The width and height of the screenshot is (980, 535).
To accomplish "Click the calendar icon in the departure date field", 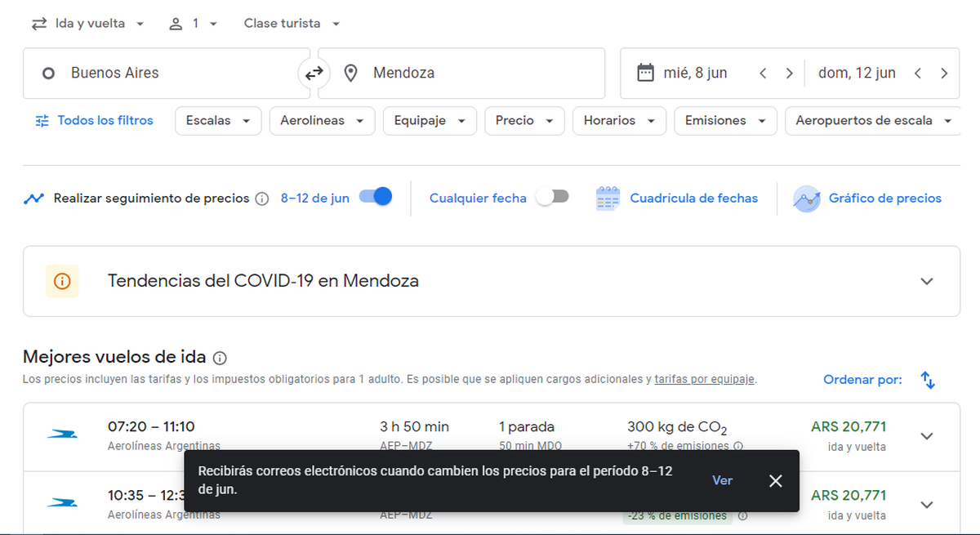I will click(648, 73).
